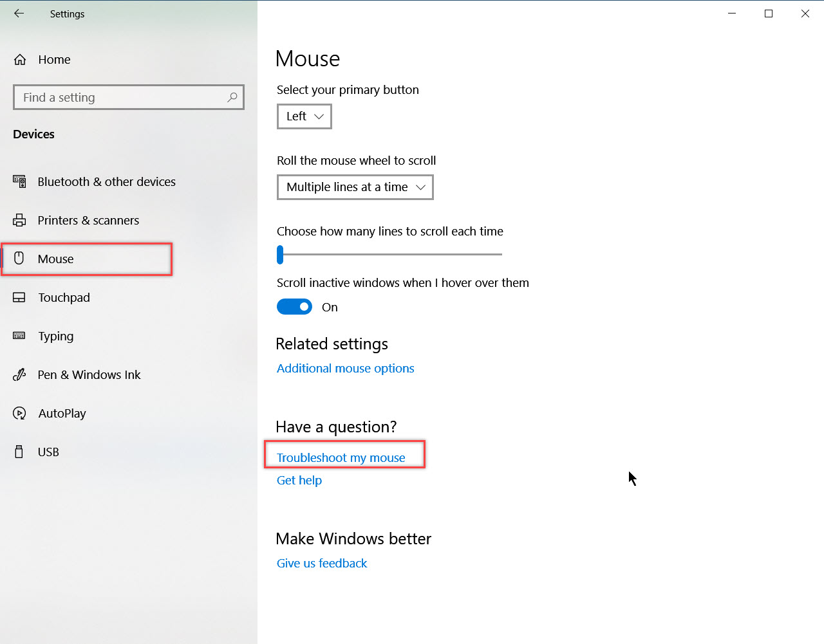Select Touchpad in the sidebar

coord(64,297)
